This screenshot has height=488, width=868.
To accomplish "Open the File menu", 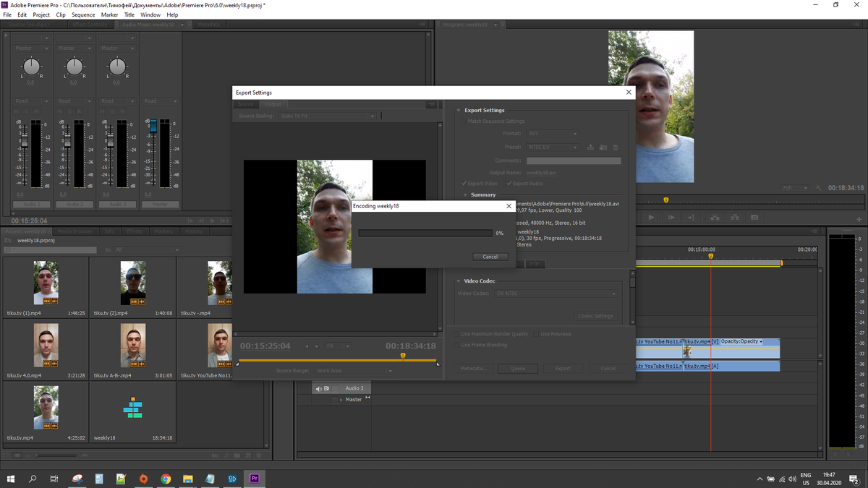I will click(7, 14).
